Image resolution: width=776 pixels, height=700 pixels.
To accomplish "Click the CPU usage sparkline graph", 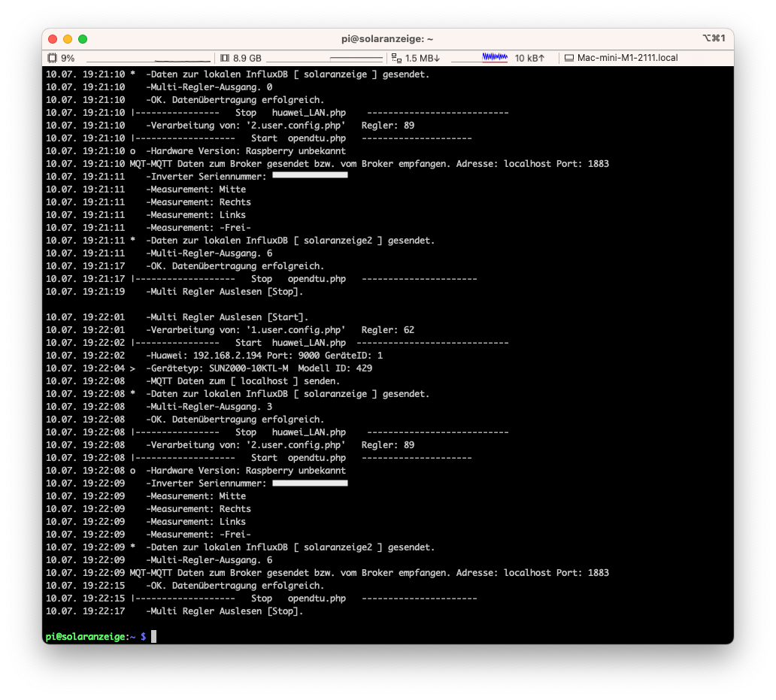I will [x=148, y=59].
